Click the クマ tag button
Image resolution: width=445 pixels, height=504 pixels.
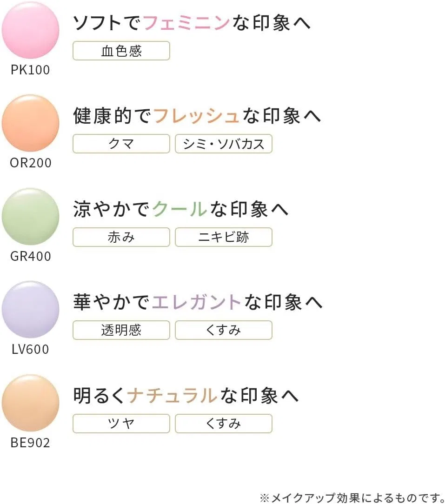click(x=121, y=144)
